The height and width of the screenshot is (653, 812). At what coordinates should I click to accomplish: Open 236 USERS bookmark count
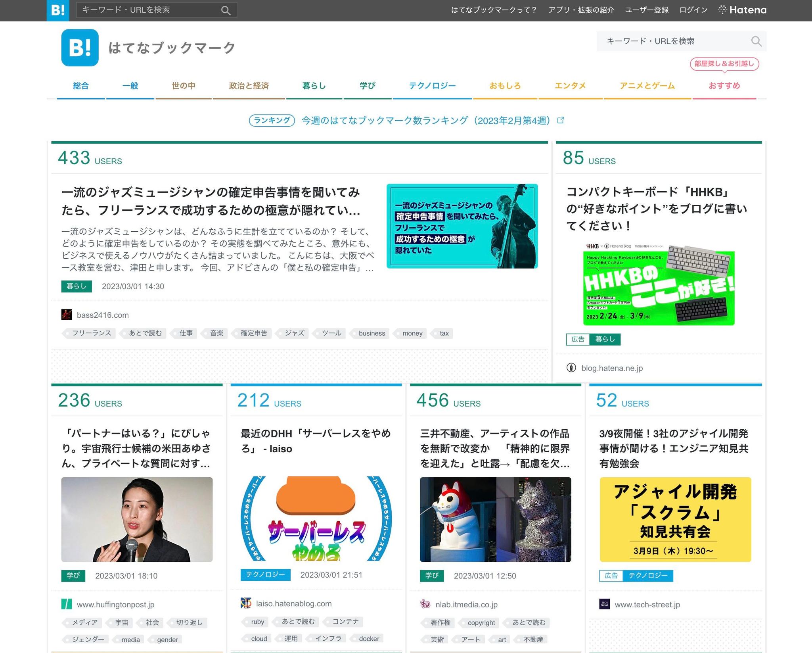(90, 400)
